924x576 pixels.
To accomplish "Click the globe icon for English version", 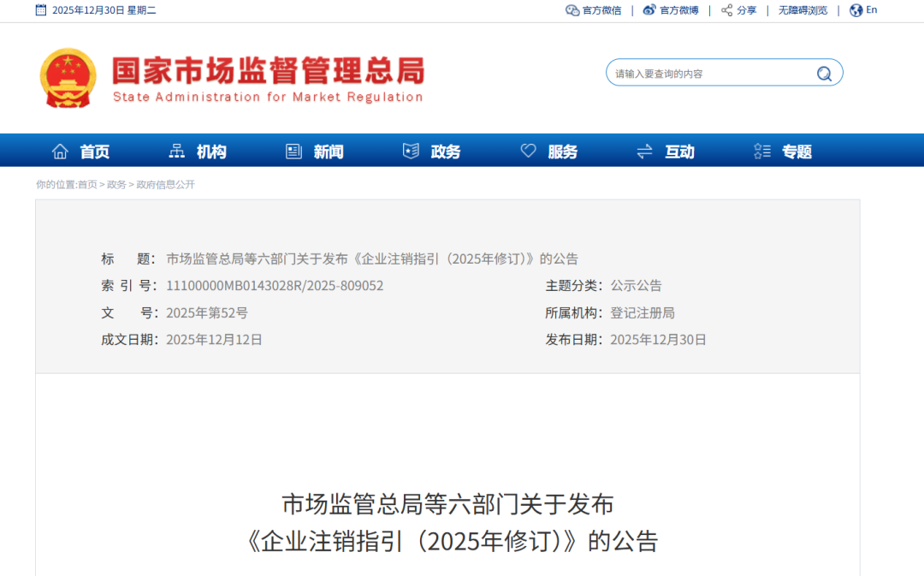I will pyautogui.click(x=856, y=10).
